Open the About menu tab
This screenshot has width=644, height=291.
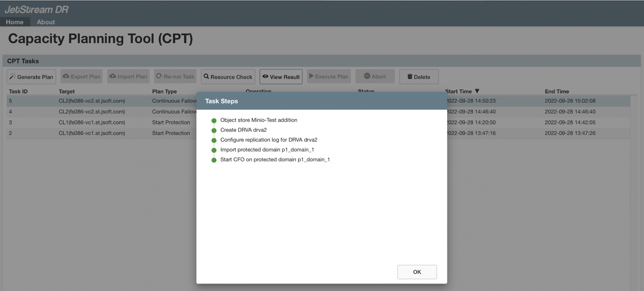(46, 22)
